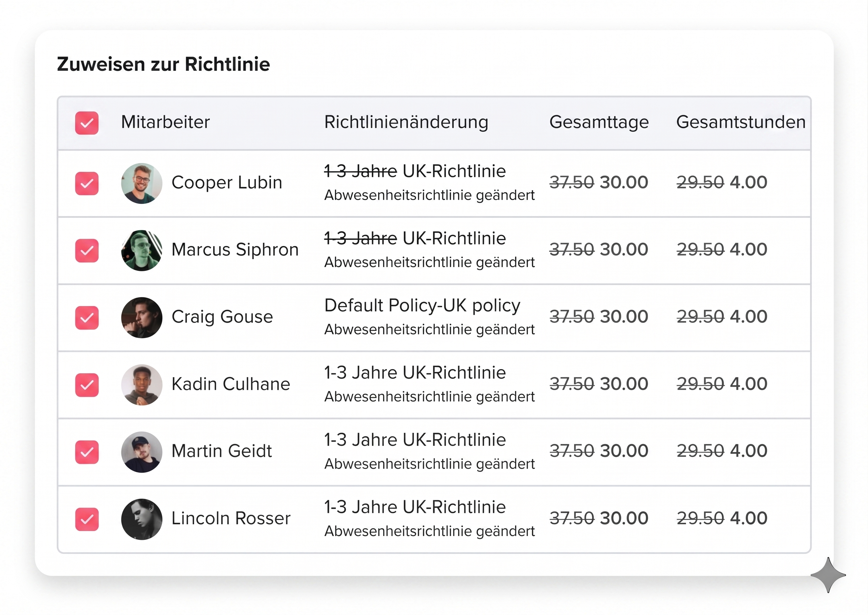This screenshot has width=868, height=615.
Task: Uncheck Cooper Lubin's row checkbox
Action: [x=87, y=183]
